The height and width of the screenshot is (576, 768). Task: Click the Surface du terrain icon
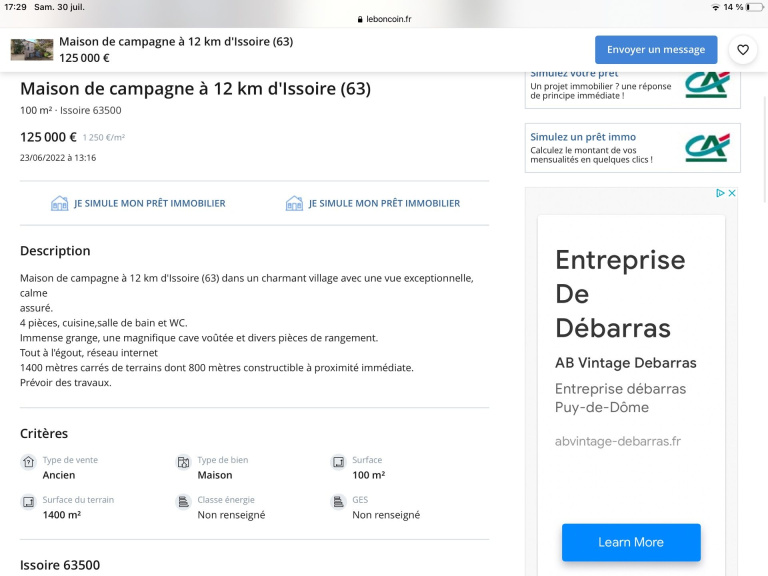tap(28, 502)
